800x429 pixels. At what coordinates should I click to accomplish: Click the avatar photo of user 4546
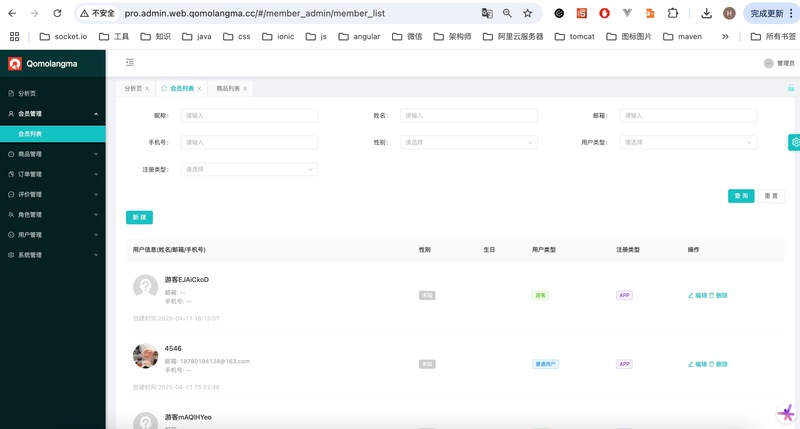[x=145, y=356]
